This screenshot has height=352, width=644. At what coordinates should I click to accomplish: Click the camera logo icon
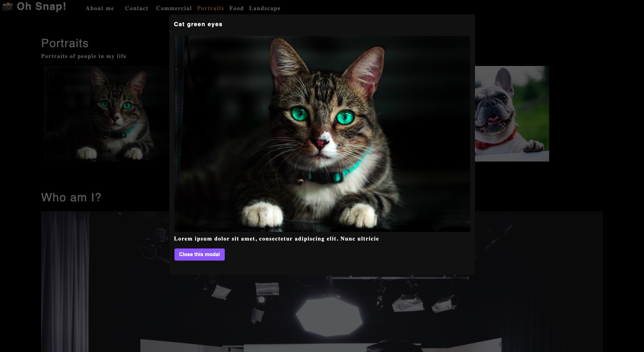click(x=8, y=6)
